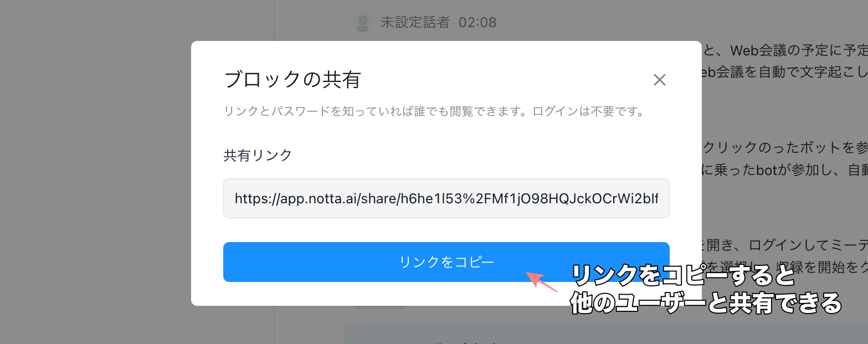Copy the share link with リンクをコピー

[x=446, y=262]
